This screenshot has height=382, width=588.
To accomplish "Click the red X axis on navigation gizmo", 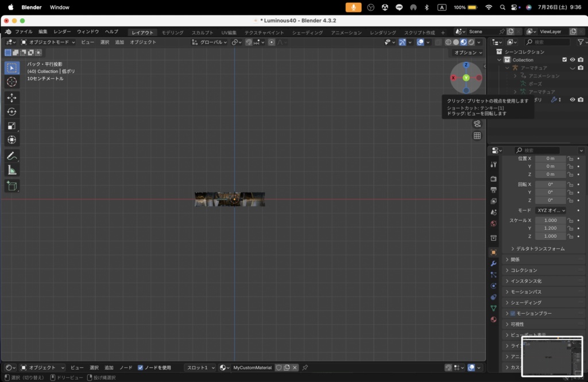I will (x=453, y=77).
